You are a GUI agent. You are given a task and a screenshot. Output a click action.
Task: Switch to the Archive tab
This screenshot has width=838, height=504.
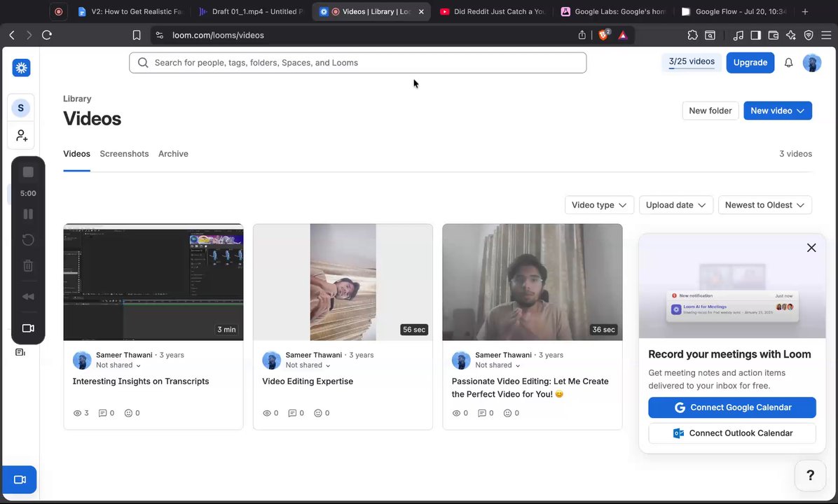pyautogui.click(x=173, y=154)
